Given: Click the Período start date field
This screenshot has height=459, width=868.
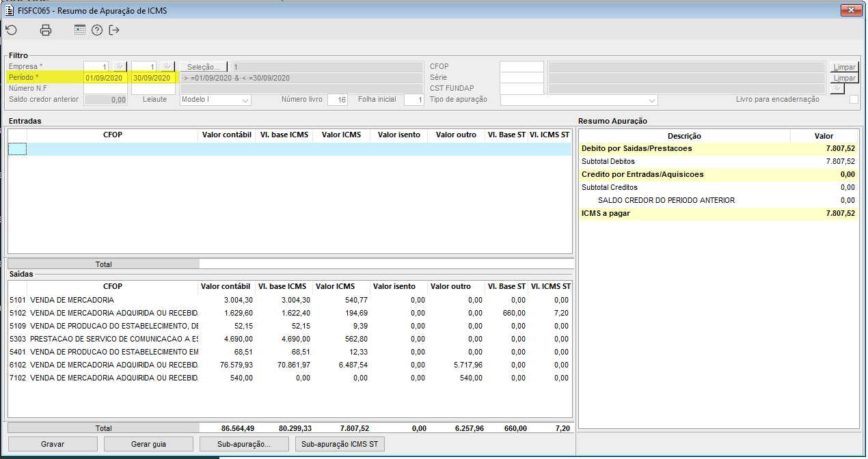Looking at the screenshot, I should coord(105,78).
